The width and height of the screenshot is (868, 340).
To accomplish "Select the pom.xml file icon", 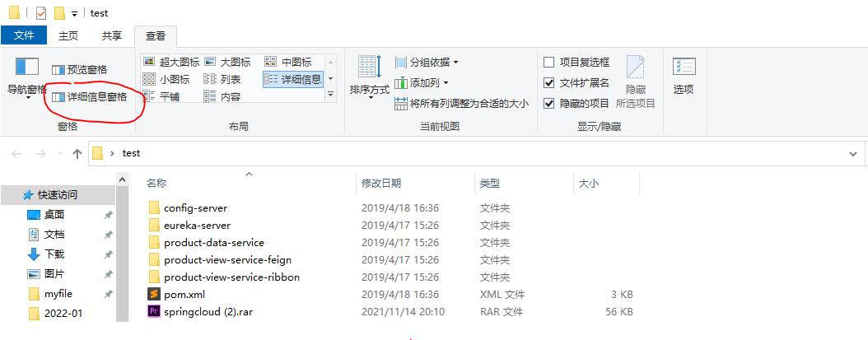I will pos(154,294).
